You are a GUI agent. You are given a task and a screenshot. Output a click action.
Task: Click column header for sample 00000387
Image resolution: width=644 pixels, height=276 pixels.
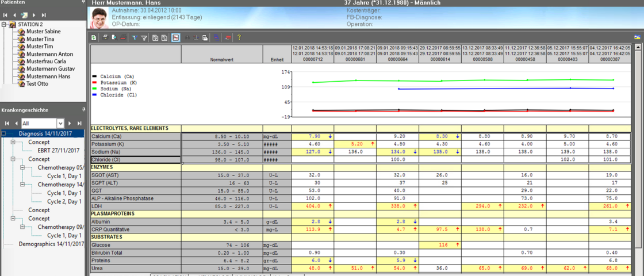(610, 54)
